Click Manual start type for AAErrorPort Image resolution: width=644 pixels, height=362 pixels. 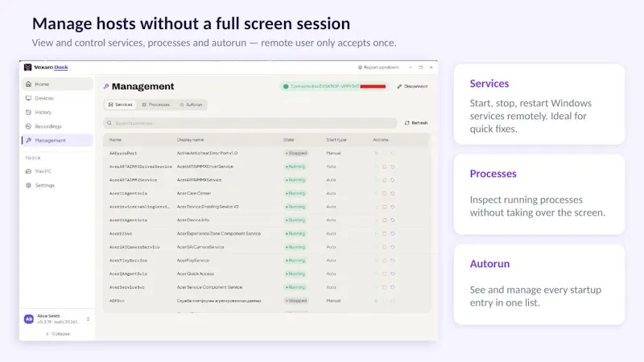click(333, 153)
